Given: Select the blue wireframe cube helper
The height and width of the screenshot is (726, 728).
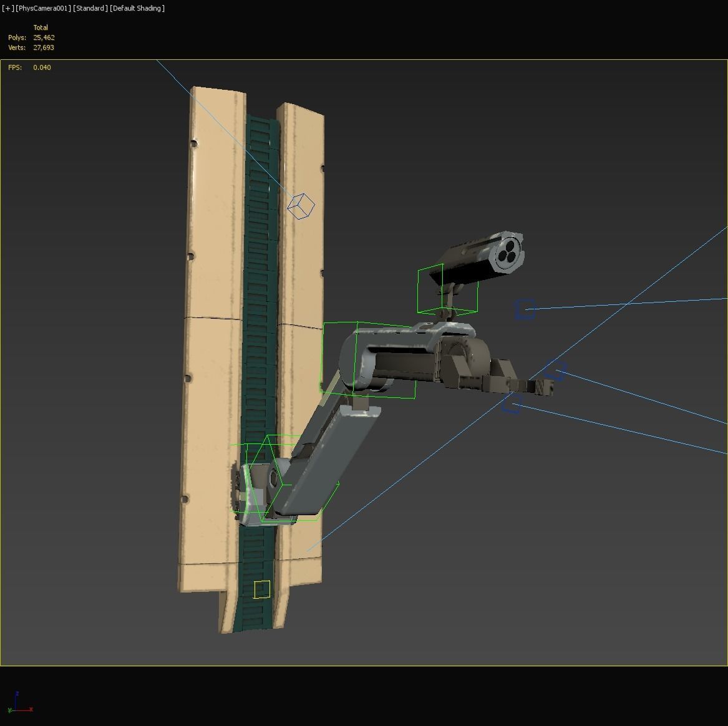Looking at the screenshot, I should [x=301, y=206].
